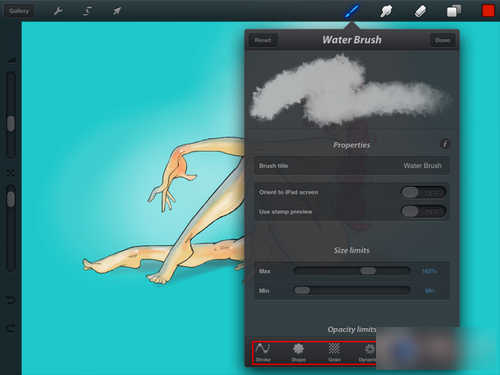Open the red color swatch
This screenshot has width=500, height=375.
tap(488, 11)
